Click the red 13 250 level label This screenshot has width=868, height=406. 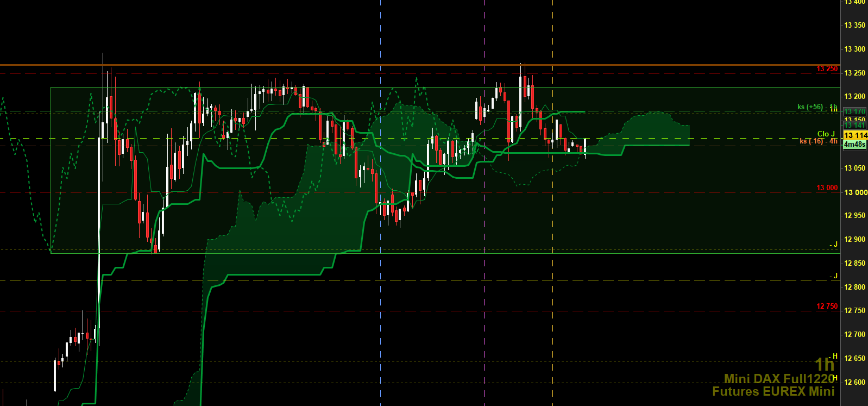827,69
